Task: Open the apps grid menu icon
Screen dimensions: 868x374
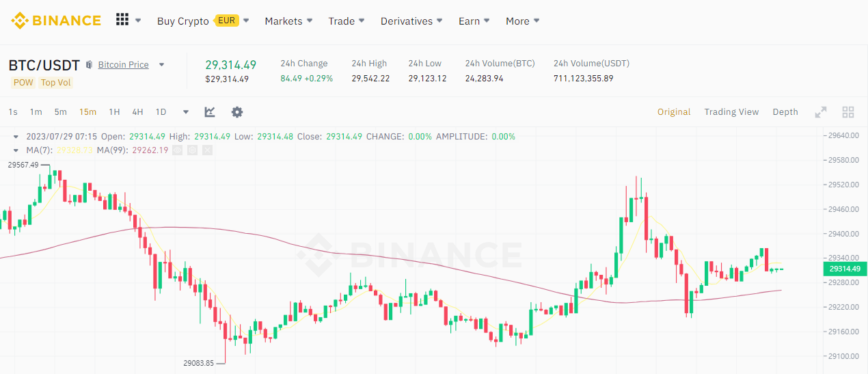Action: coord(122,19)
